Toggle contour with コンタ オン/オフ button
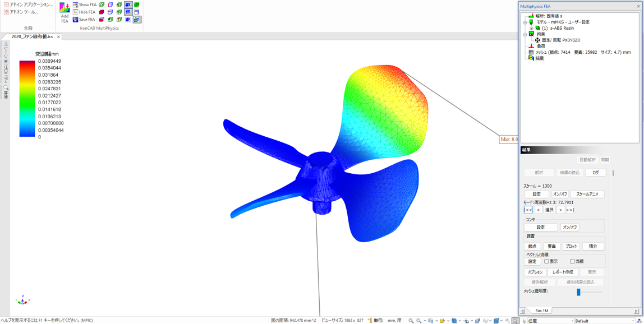 tap(569, 228)
